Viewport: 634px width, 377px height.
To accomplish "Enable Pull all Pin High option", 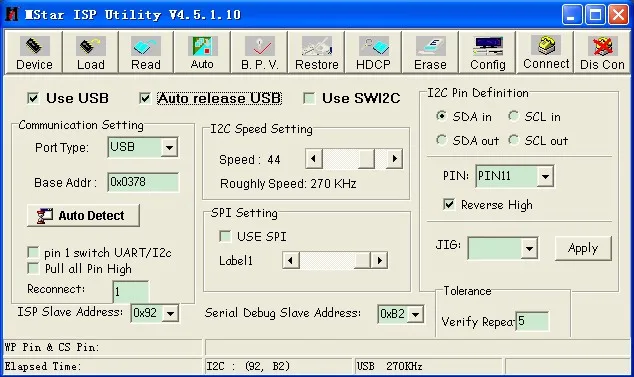I will [33, 269].
